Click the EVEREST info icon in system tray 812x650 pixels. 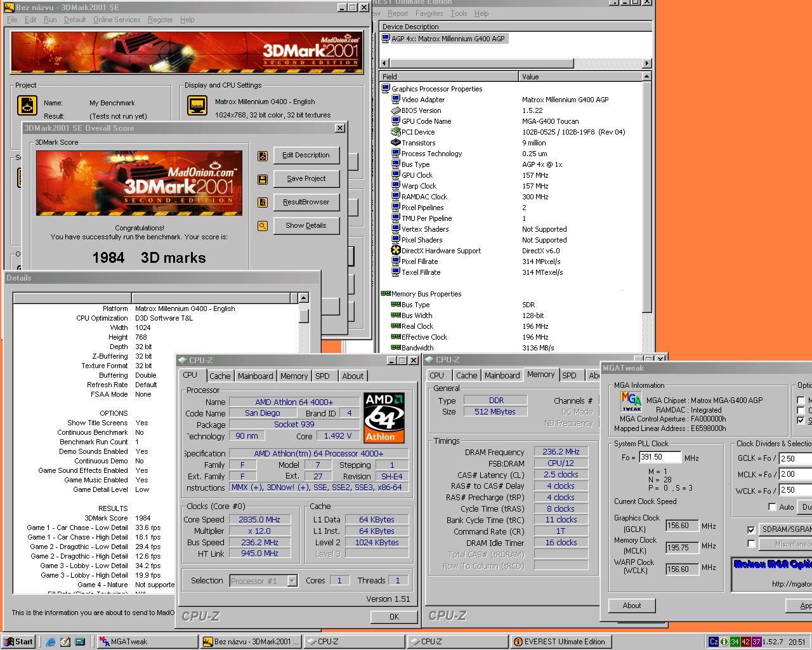click(x=724, y=642)
